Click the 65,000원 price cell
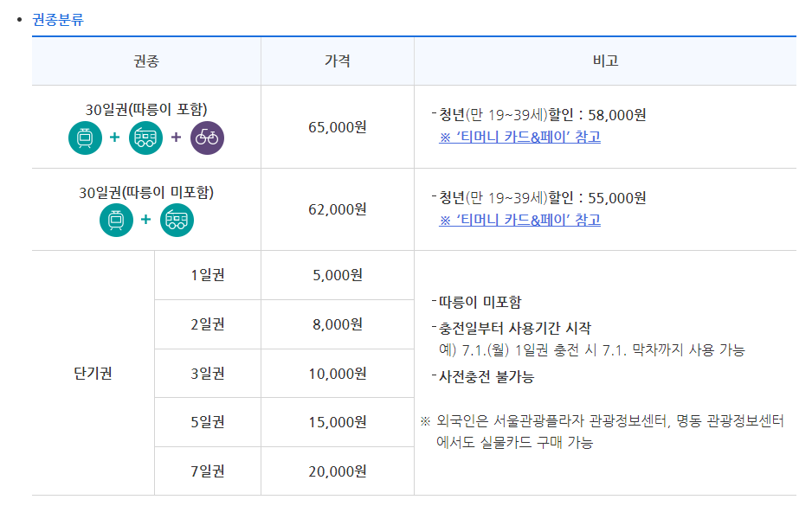Screen dimensions: 812x506 coord(338,127)
